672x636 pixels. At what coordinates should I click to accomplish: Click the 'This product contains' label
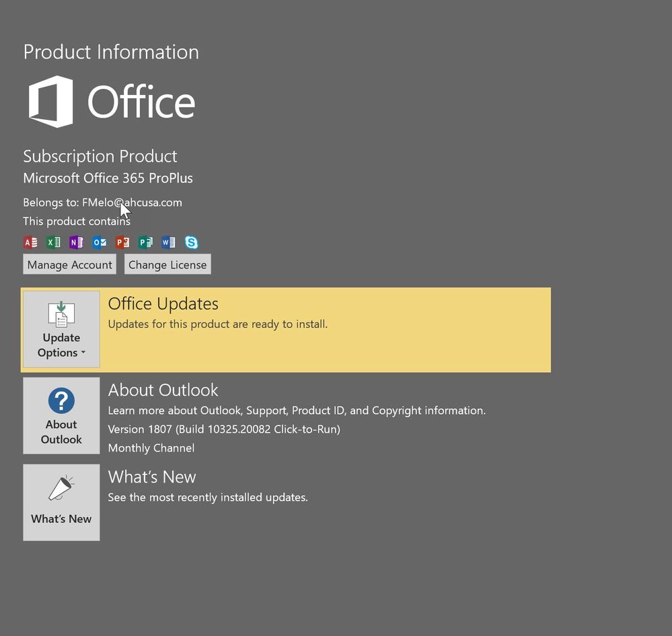[x=77, y=221]
